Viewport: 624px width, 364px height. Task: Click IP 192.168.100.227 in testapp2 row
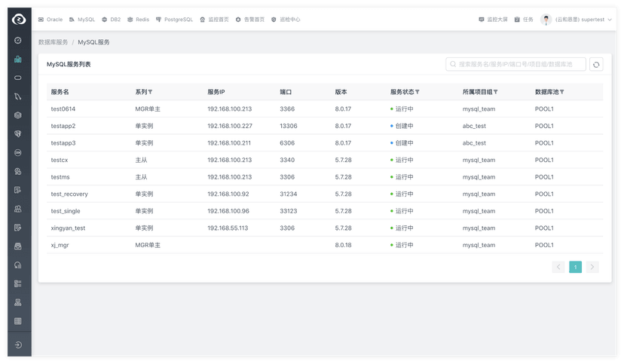pyautogui.click(x=230, y=126)
